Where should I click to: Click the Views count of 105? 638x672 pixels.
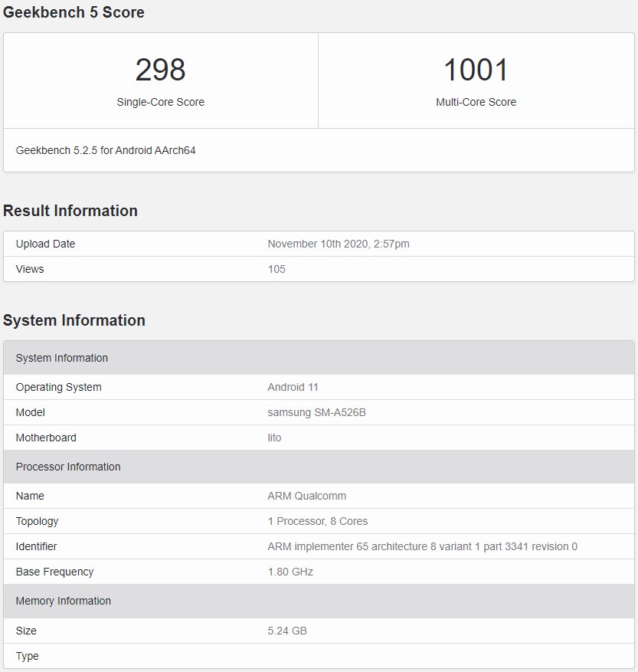[276, 269]
